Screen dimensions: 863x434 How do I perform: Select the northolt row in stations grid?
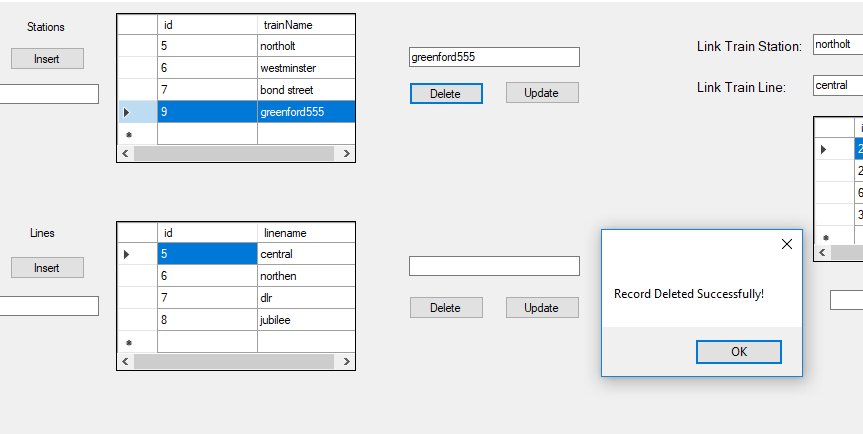coord(137,46)
